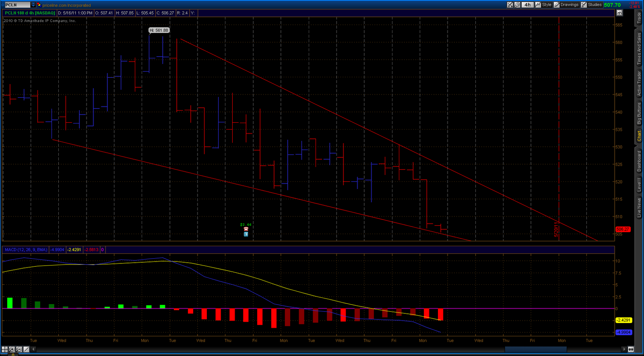Open the Studies menu

click(592, 5)
